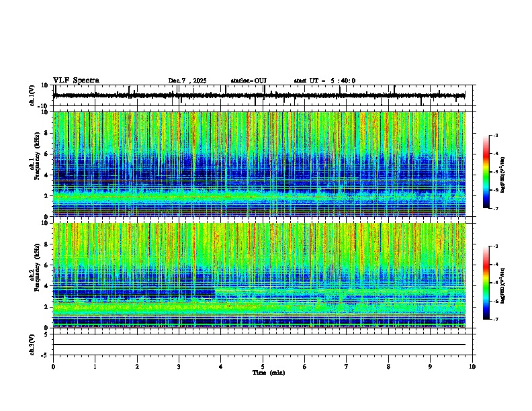
Task: Click time axis tick label '5'
Action: tap(263, 367)
